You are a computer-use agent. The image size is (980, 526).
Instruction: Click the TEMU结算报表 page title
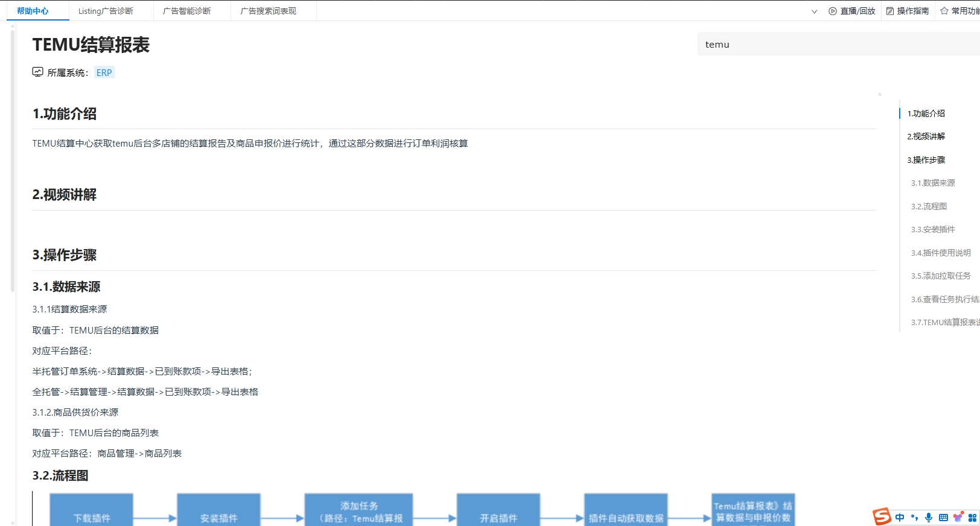[91, 45]
